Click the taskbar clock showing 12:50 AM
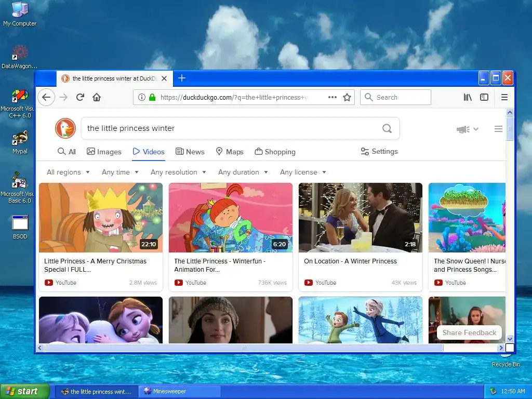This screenshot has width=532, height=399. click(x=513, y=391)
